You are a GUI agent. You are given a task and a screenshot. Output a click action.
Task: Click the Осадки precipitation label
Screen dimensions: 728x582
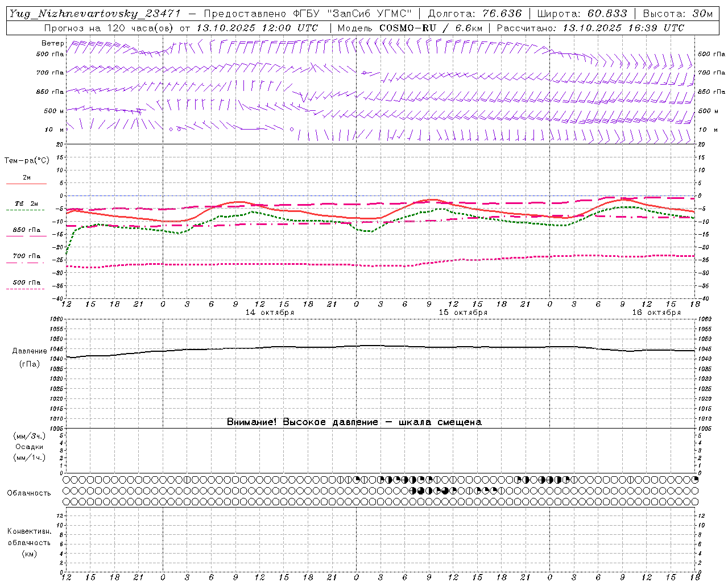[29, 447]
